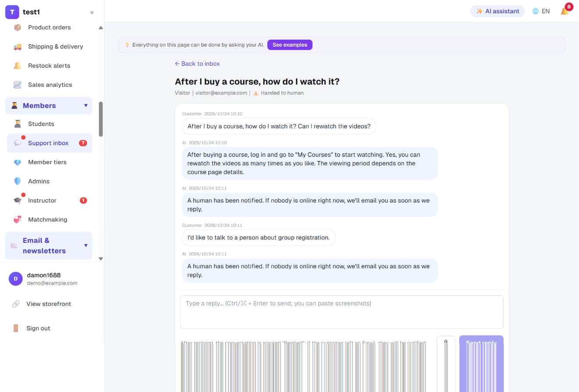Open Restock alerts page

click(x=49, y=66)
